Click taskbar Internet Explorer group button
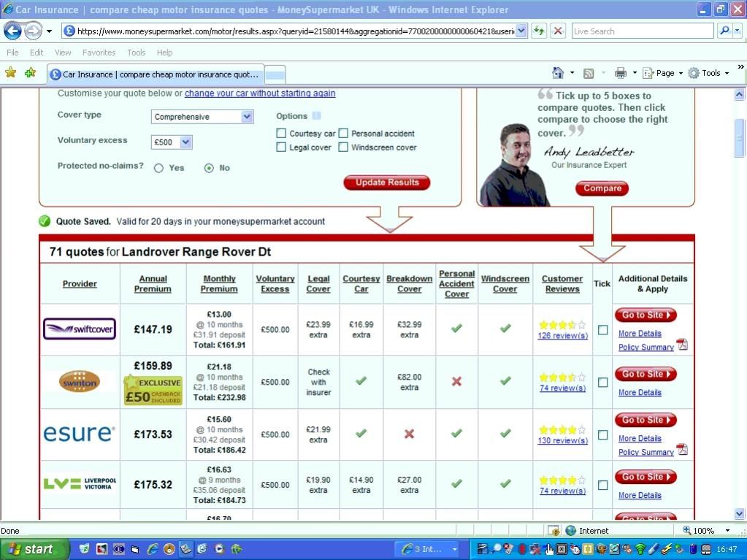747x560 pixels. pos(427,550)
